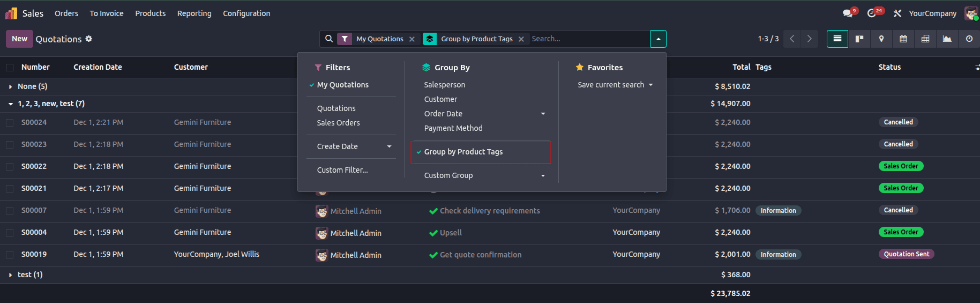Open the Pivot table view
Screen dimensions: 980x303
tap(925, 39)
